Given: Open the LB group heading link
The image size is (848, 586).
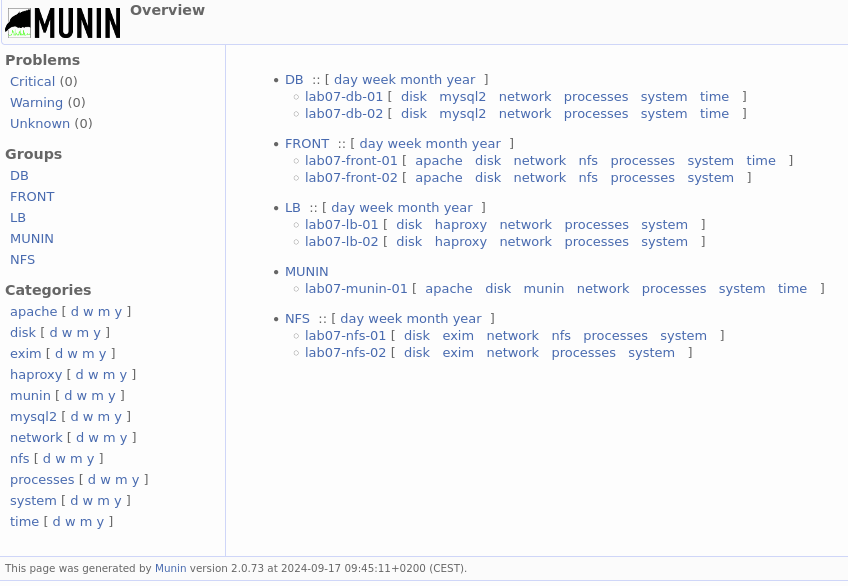Looking at the screenshot, I should pos(293,208).
